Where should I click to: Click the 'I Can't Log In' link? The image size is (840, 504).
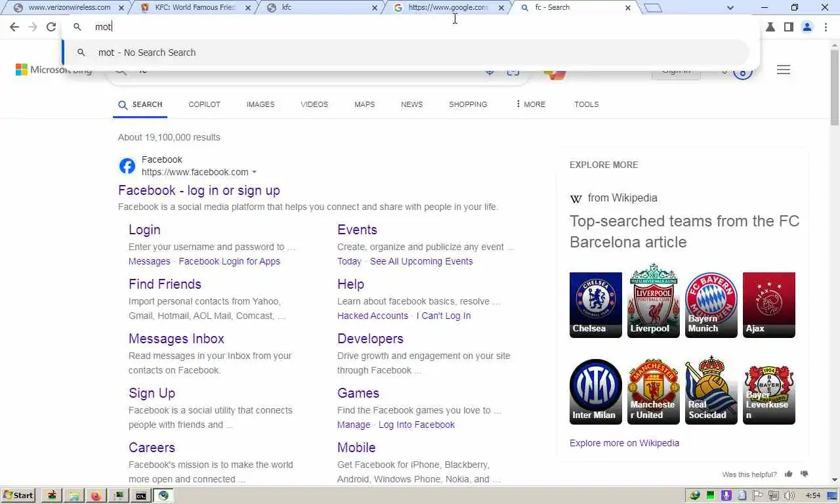pos(444,316)
